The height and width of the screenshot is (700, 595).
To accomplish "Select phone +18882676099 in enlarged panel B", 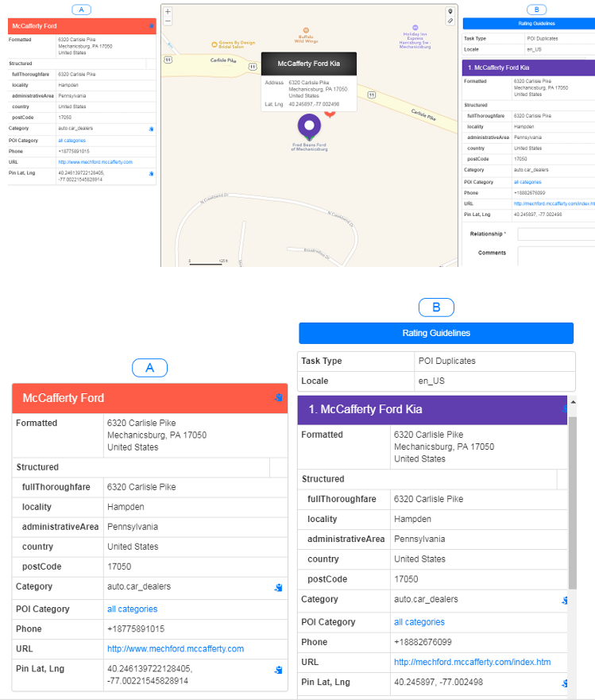I will pos(423,643).
